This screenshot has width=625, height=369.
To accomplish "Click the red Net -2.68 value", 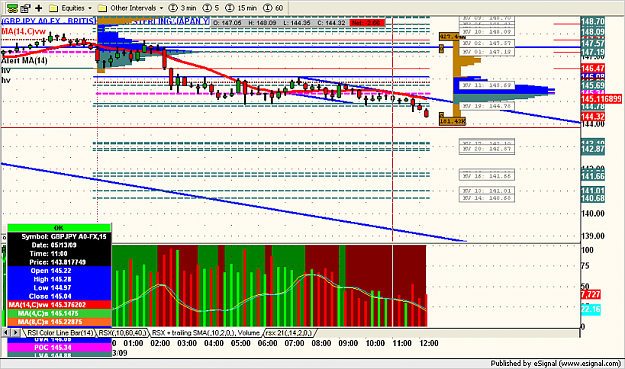I will point(367,23).
